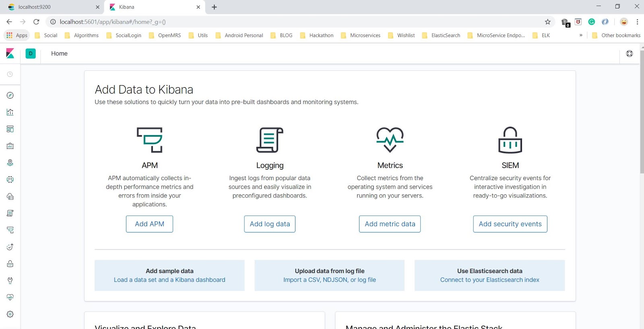
Task: Open APM from the sidebar
Action: point(10,230)
